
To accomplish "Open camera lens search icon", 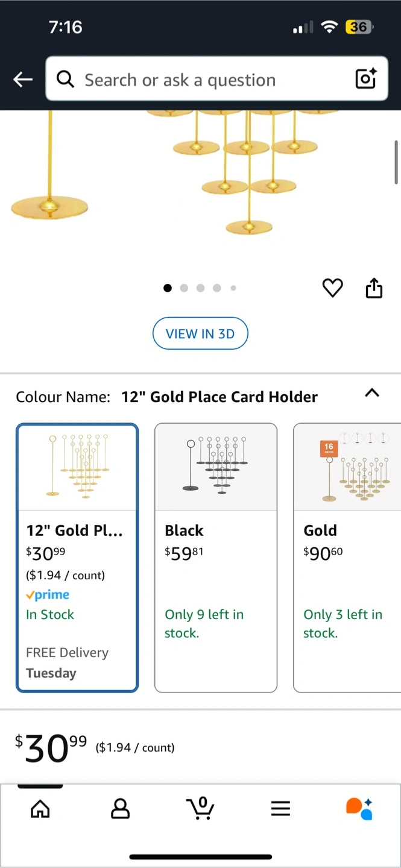I will pos(365,79).
